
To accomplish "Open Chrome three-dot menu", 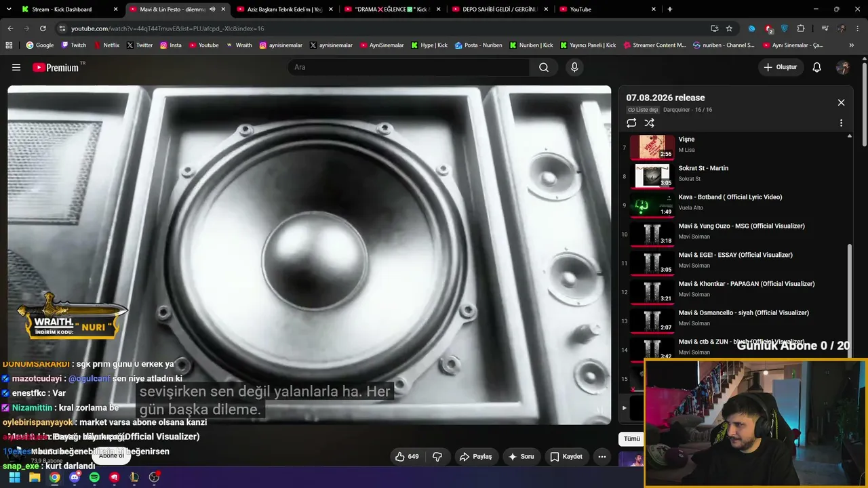I will 858,28.
